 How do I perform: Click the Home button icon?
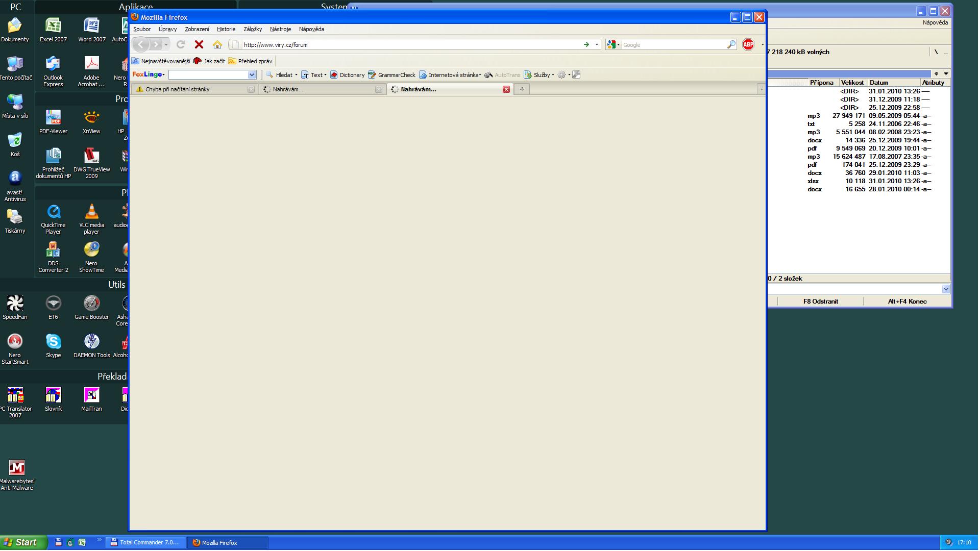click(217, 45)
